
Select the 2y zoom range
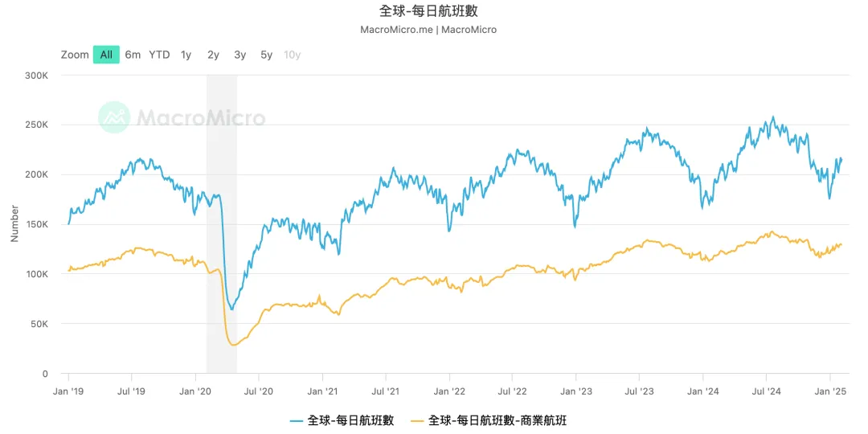213,55
